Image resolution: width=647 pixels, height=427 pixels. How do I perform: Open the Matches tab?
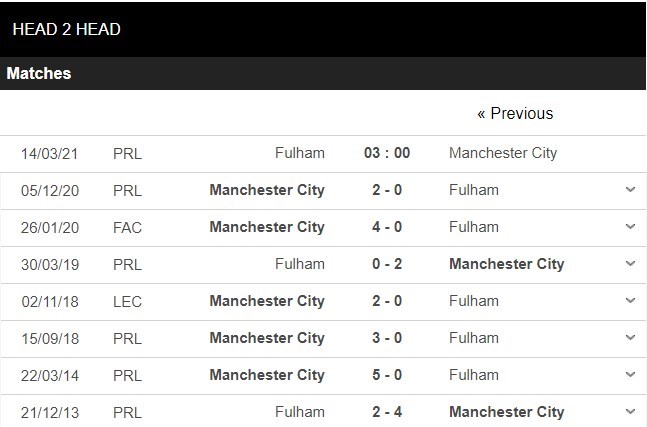[39, 73]
